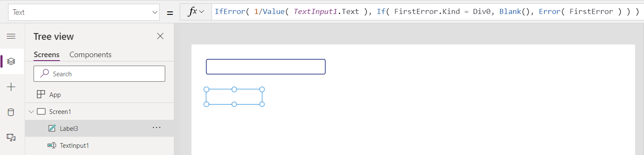Switch to the Screens tab
Image resolution: width=644 pixels, height=155 pixels.
tap(47, 55)
